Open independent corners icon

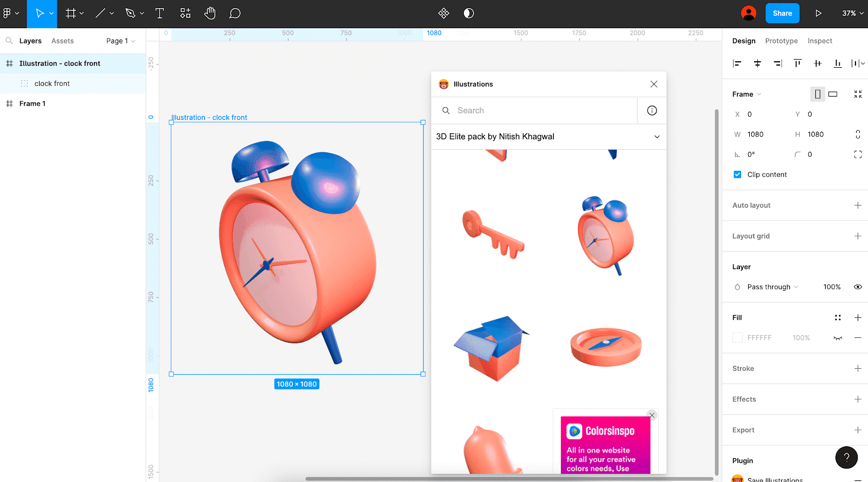[x=858, y=155]
